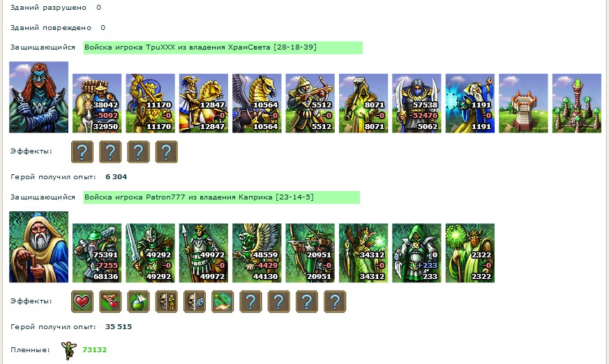Click the fortress tower building icon
The image size is (609, 364).
523,103
